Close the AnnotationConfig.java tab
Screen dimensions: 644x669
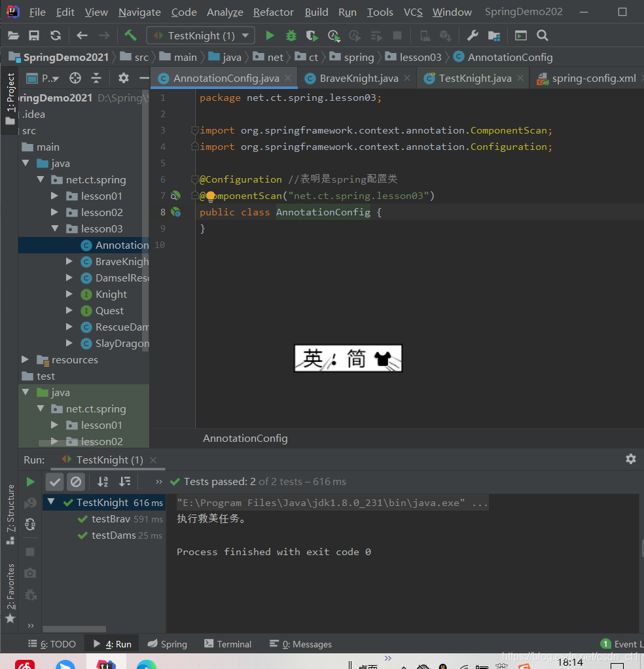pos(288,78)
